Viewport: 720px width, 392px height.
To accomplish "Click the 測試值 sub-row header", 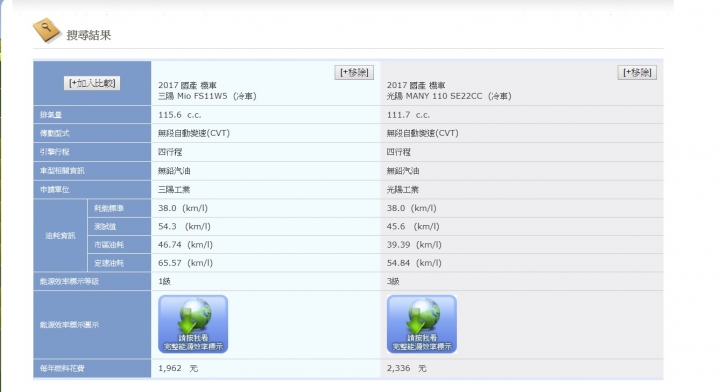I will 119,226.
